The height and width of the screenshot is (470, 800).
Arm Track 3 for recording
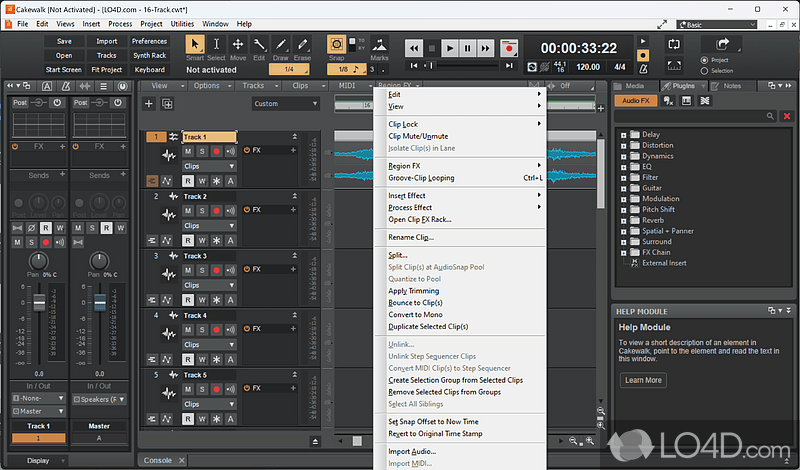point(216,270)
